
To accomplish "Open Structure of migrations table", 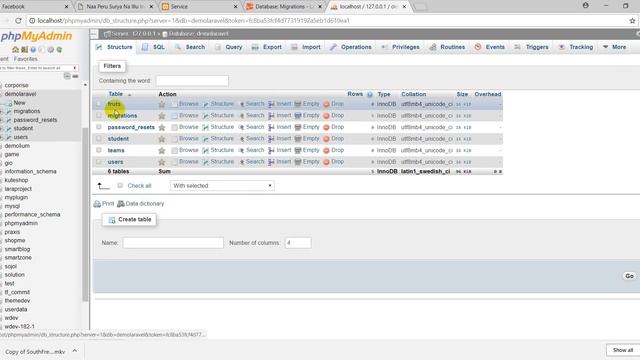I will pos(218,116).
